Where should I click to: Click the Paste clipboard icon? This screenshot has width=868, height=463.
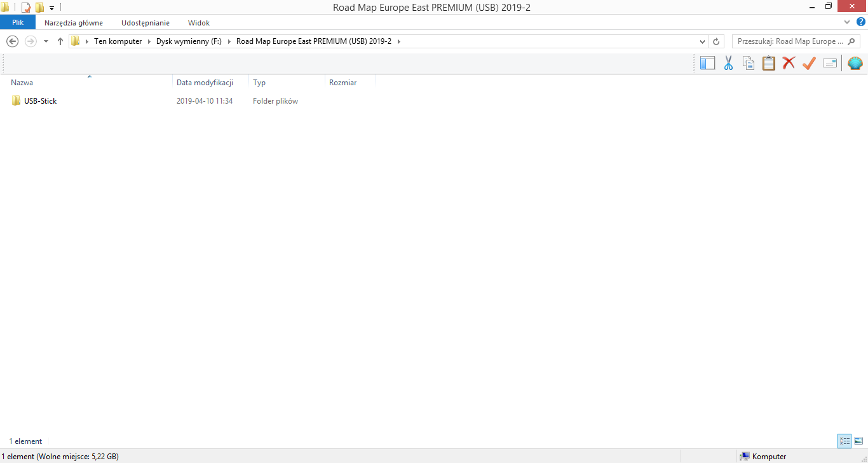pos(769,63)
